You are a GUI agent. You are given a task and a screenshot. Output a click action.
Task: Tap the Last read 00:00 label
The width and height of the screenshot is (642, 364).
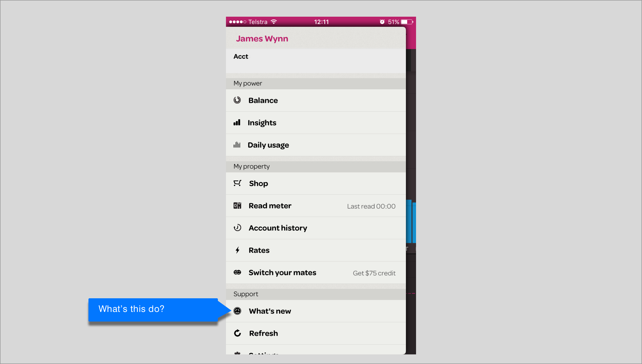(371, 207)
